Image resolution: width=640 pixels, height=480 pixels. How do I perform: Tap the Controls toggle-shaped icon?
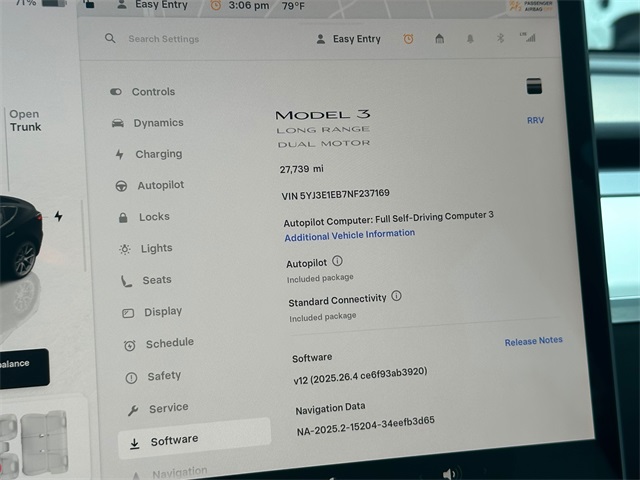116,92
